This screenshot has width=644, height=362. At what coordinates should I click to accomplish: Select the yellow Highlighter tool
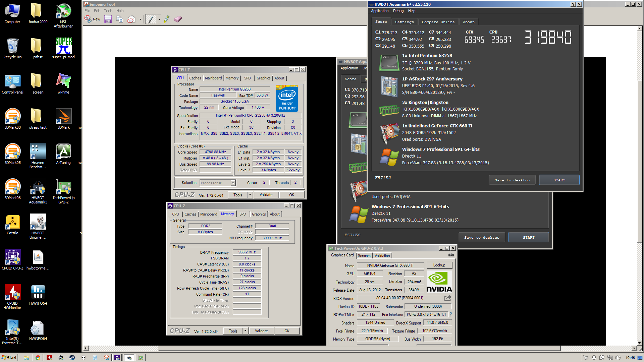pos(167,19)
